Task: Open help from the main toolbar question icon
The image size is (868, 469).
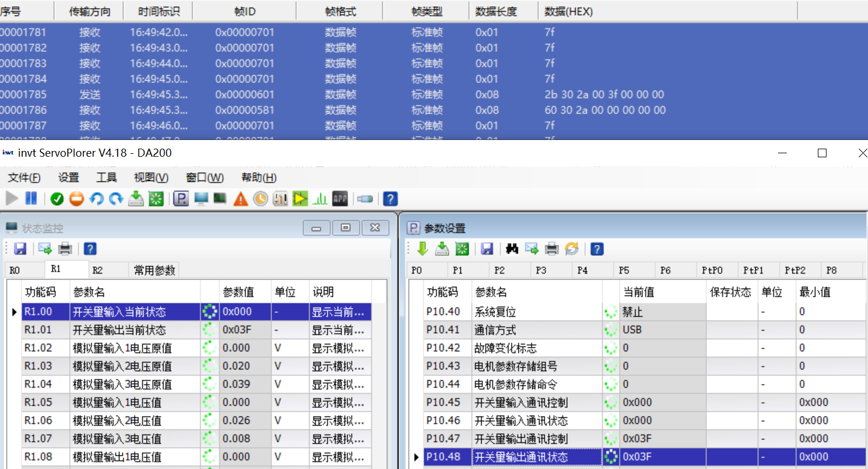Action: tap(390, 199)
